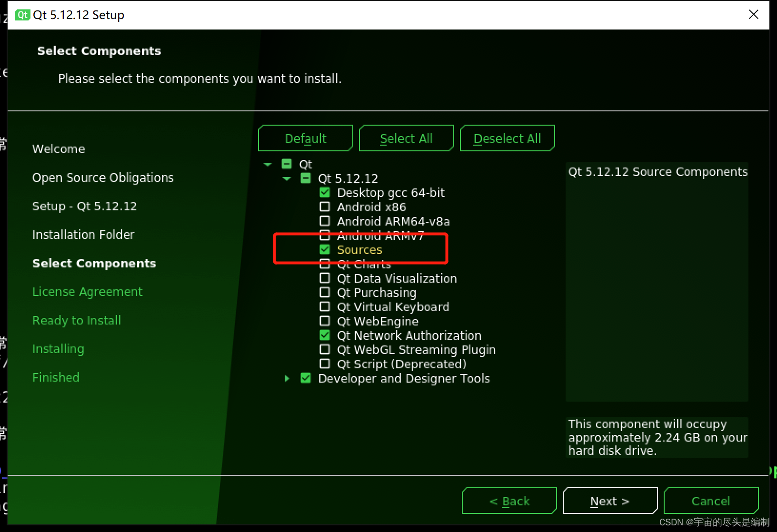The height and width of the screenshot is (532, 777).
Task: Click the Finished step
Action: [x=56, y=377]
